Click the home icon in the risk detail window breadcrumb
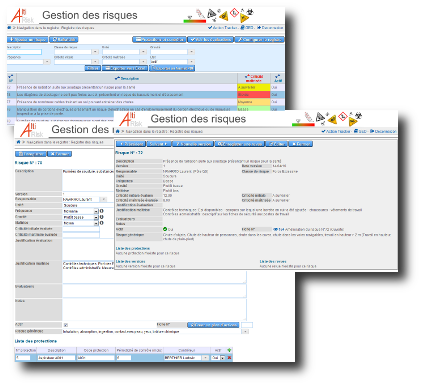This screenshot has width=421, height=385. point(117,132)
